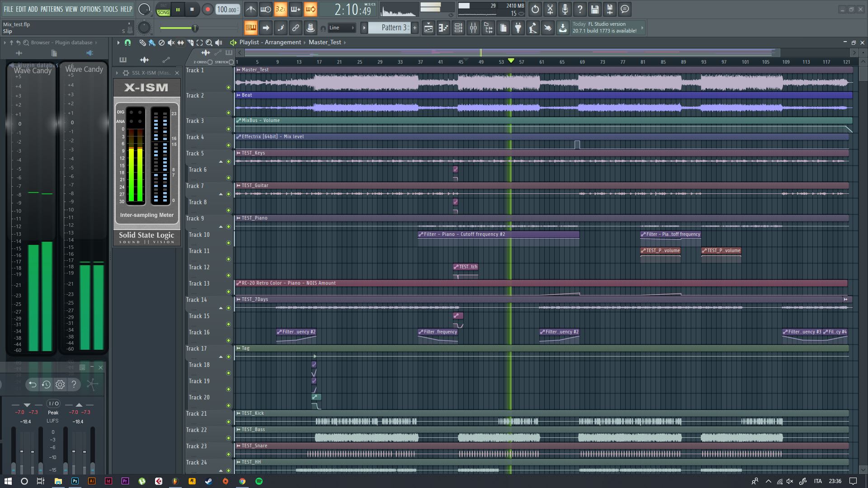Select the playlist delete tool

161,42
